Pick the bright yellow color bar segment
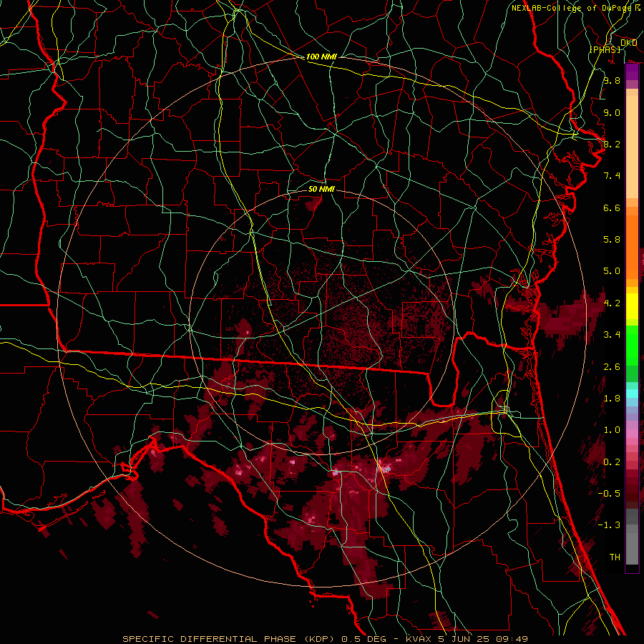 pyautogui.click(x=632, y=306)
